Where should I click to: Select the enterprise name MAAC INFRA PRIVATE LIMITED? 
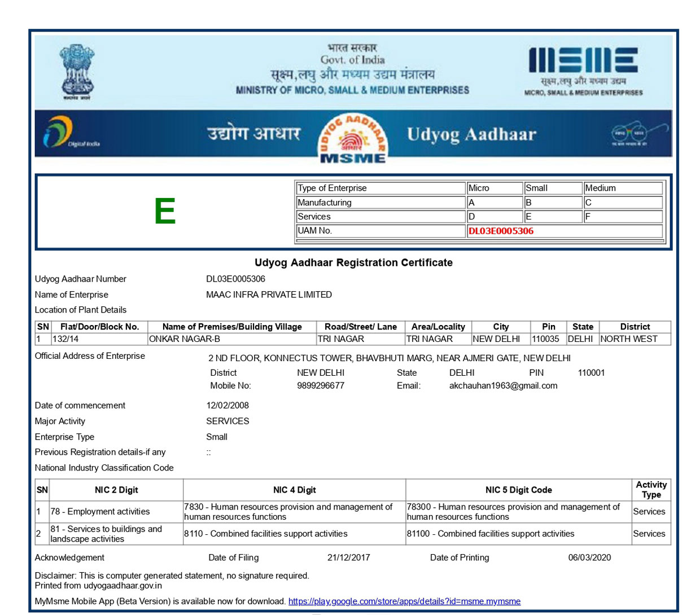(x=269, y=295)
